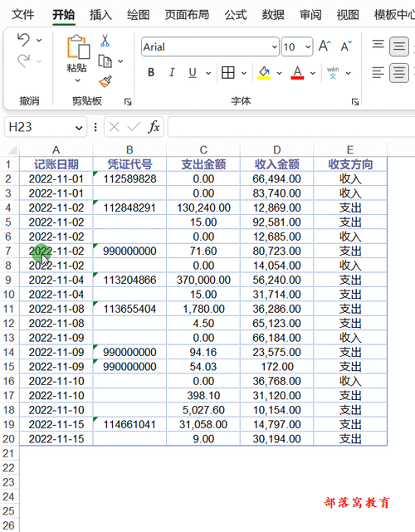Toggle middle vertical align
The width and height of the screenshot is (415, 532).
click(399, 46)
